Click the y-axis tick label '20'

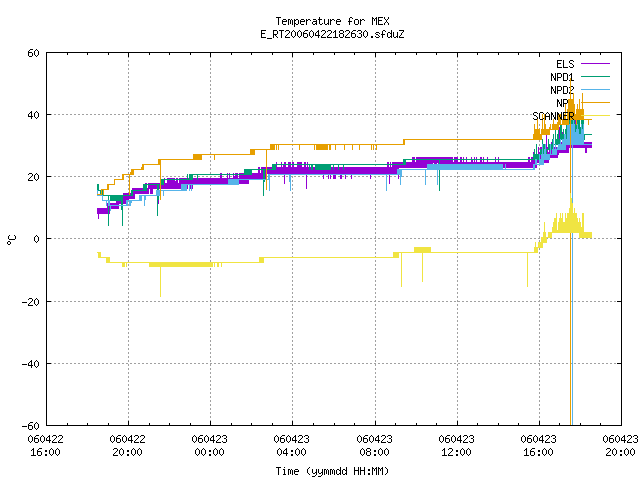[33, 177]
